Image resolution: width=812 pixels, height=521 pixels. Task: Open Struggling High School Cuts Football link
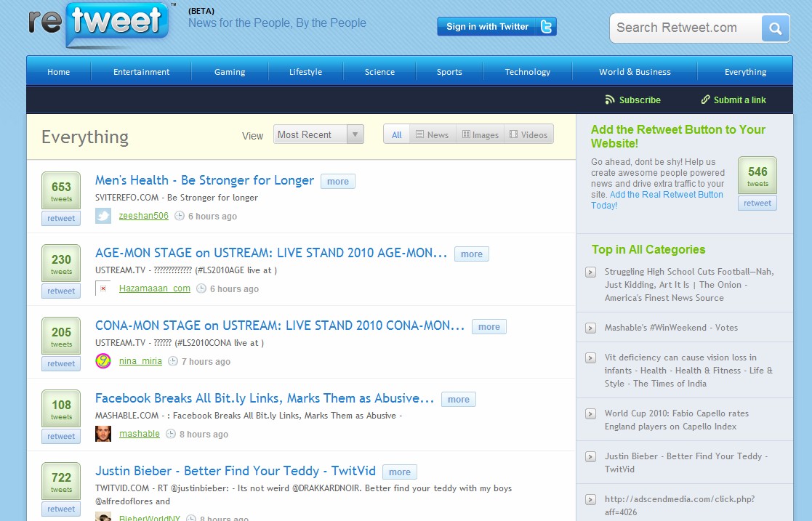click(689, 285)
